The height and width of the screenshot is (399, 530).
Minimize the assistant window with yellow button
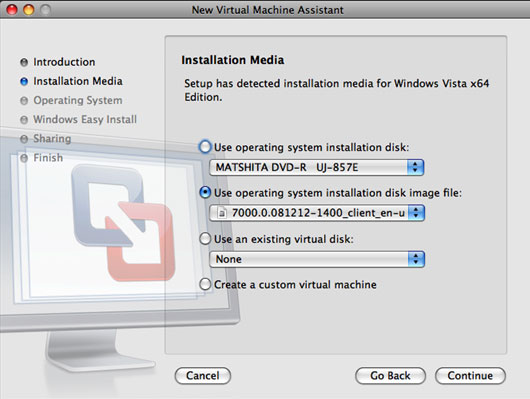click(29, 10)
